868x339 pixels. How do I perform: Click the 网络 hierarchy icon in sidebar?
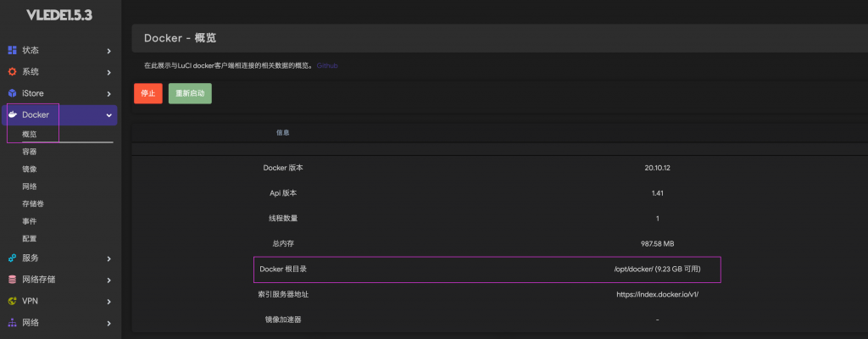12,323
